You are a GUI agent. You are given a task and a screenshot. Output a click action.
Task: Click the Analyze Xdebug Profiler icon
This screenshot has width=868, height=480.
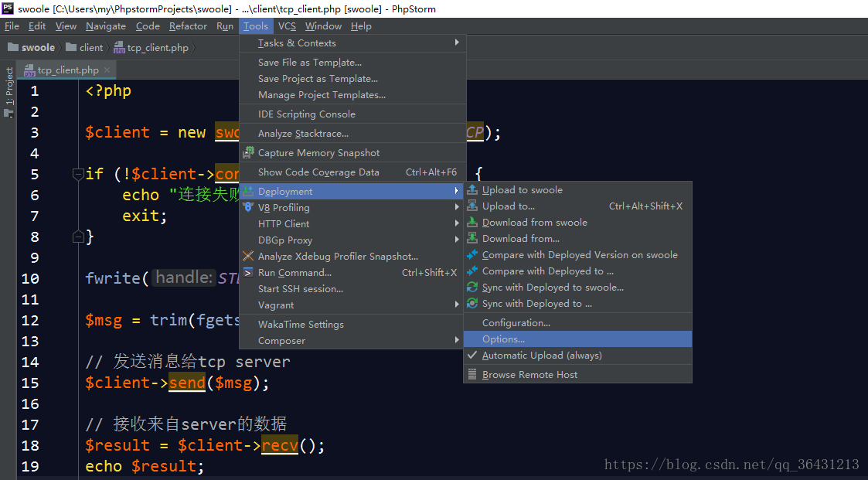click(249, 256)
